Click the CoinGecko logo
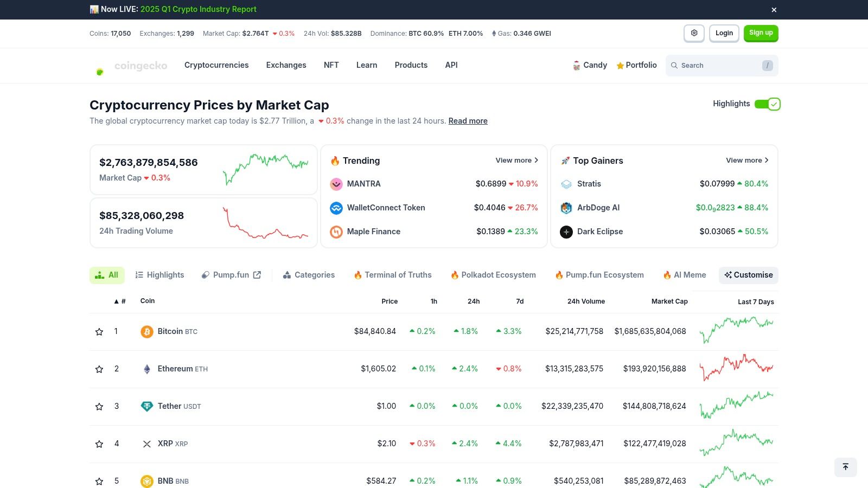 [x=130, y=66]
